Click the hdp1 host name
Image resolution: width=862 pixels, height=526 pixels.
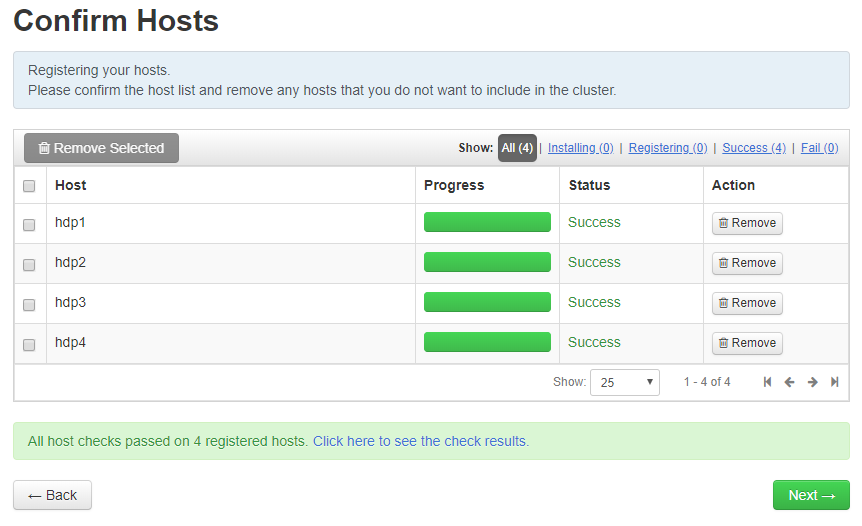click(70, 223)
